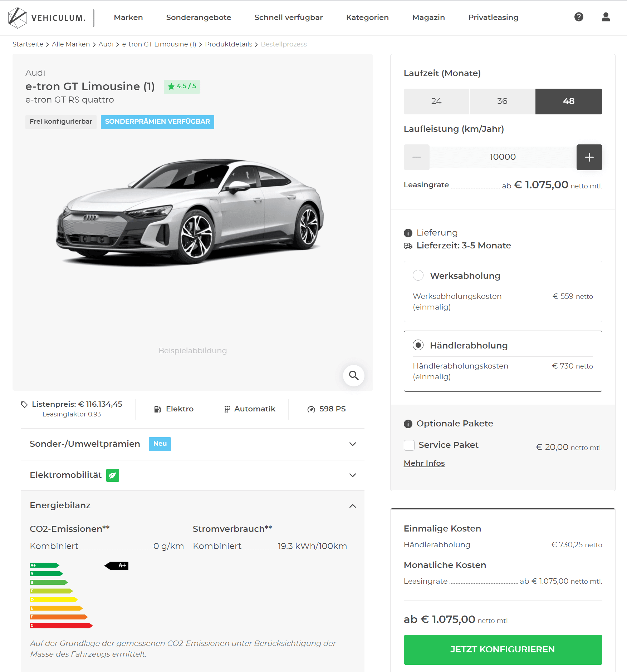Click the Elektromobilität heading
Viewport: 627px width, 672px height.
(x=66, y=475)
